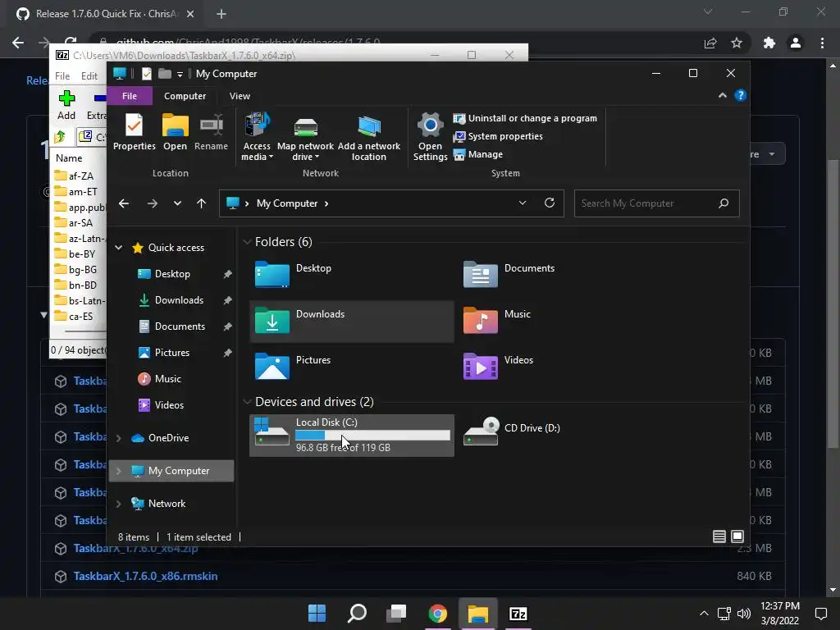The width and height of the screenshot is (840, 630).
Task: Select the CD Drive (D:) icon
Action: click(481, 431)
